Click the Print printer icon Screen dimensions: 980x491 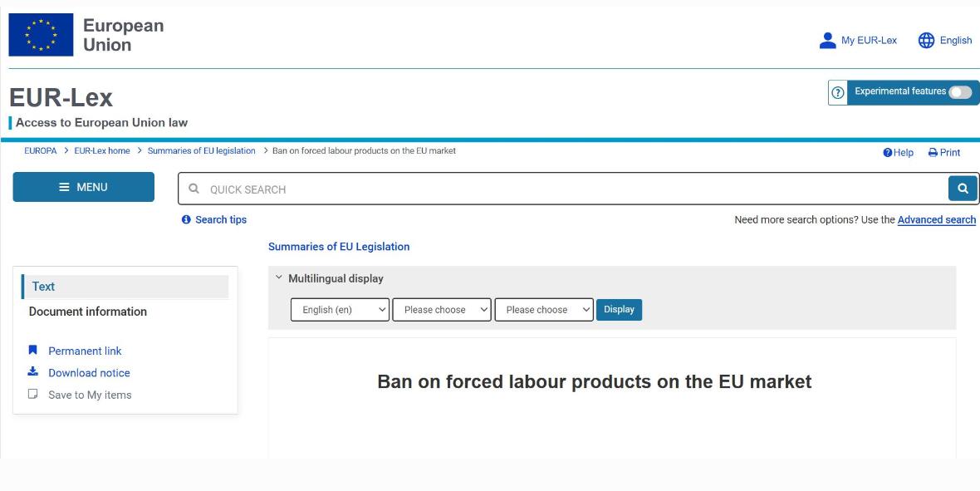pyautogui.click(x=933, y=153)
